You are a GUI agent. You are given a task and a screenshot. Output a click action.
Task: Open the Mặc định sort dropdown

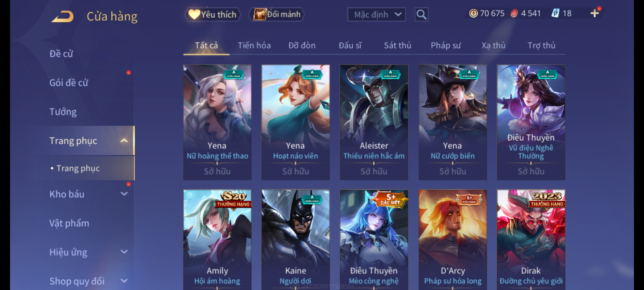click(376, 15)
